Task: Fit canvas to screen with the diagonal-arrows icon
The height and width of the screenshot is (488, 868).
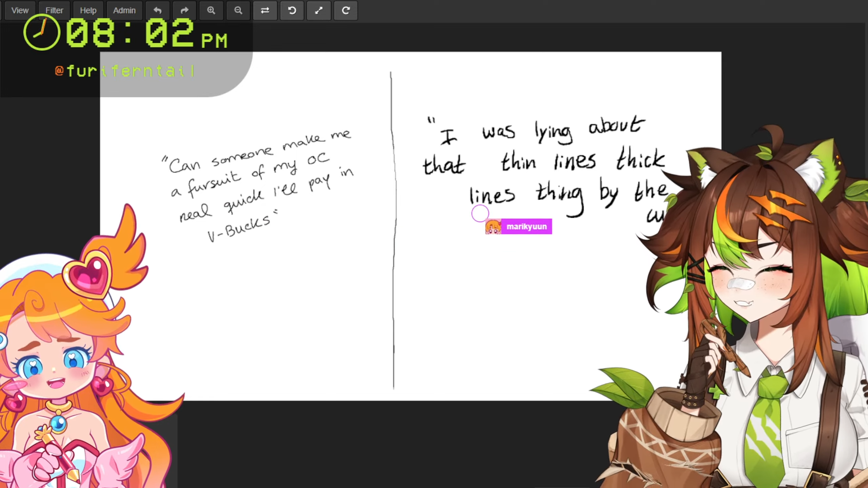Action: [x=319, y=11]
